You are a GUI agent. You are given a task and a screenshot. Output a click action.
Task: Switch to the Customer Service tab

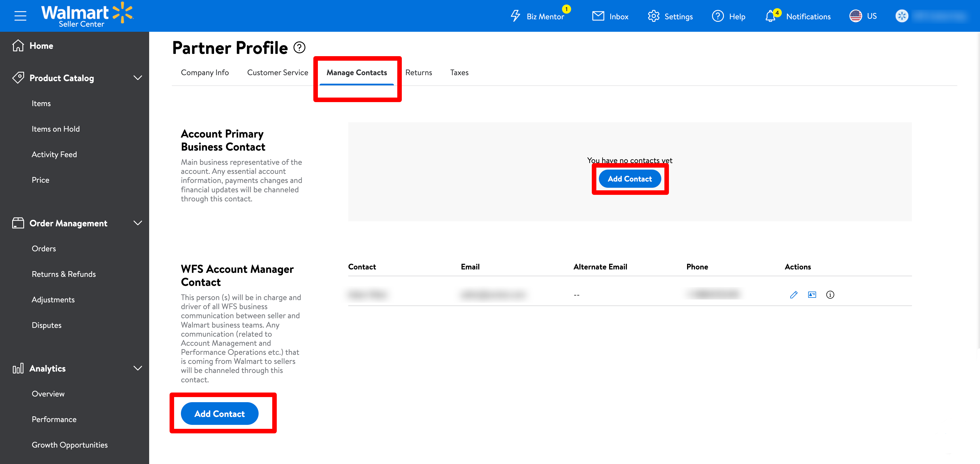click(277, 72)
